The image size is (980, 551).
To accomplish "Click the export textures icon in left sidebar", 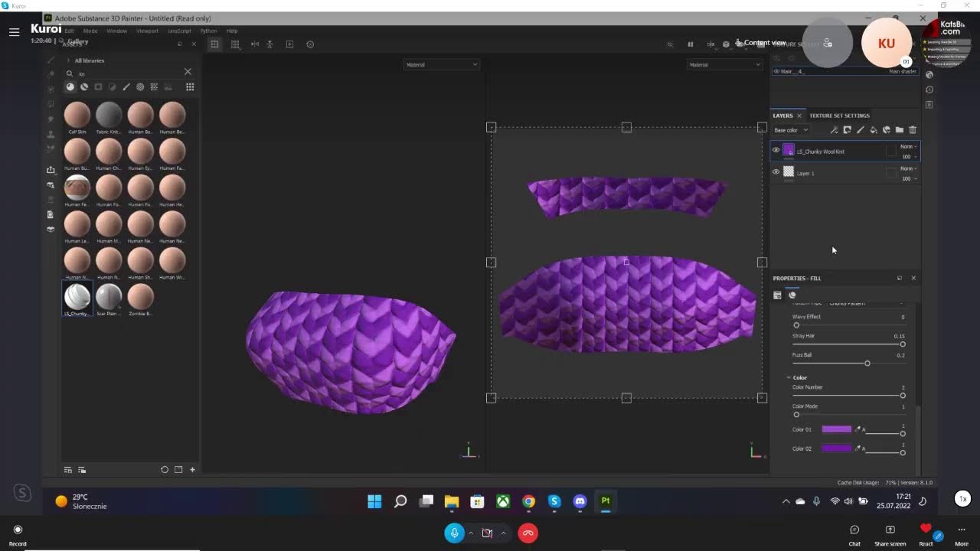I will 51,170.
